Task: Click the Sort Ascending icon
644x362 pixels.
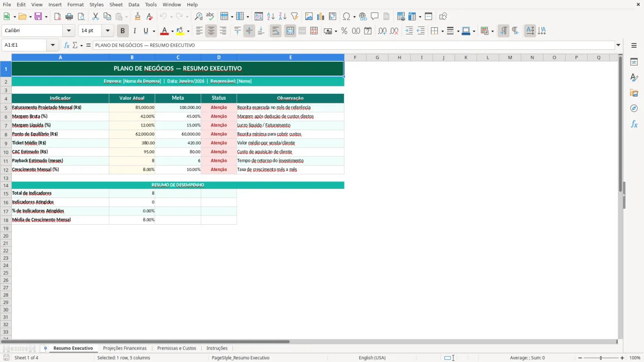Action: (271, 17)
